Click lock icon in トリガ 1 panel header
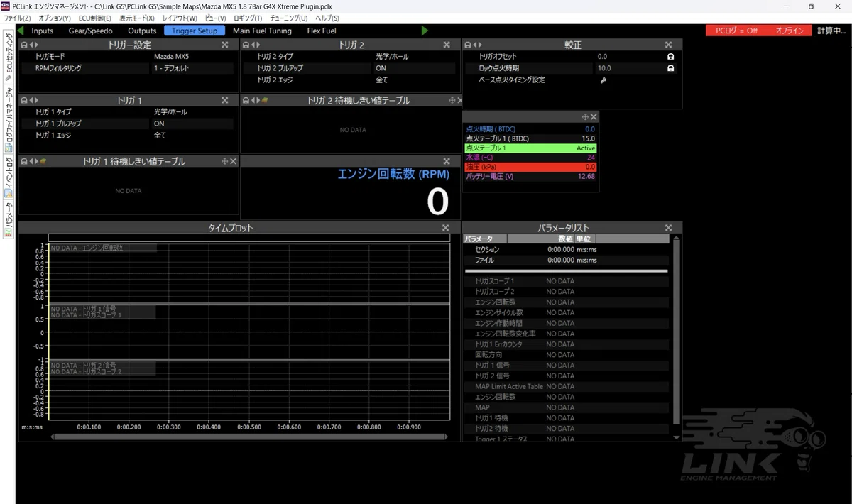Image resolution: width=852 pixels, height=504 pixels. (x=24, y=100)
